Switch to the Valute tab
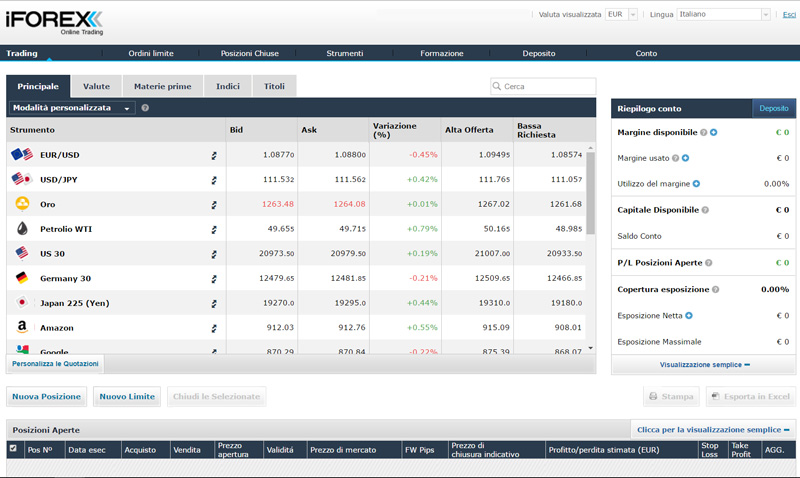The width and height of the screenshot is (800, 478). point(96,86)
